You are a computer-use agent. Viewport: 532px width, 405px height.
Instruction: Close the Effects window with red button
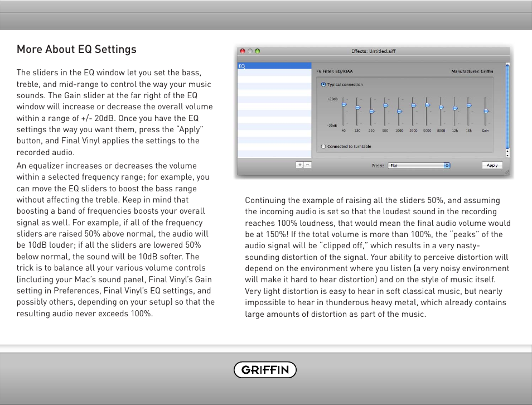[242, 51]
